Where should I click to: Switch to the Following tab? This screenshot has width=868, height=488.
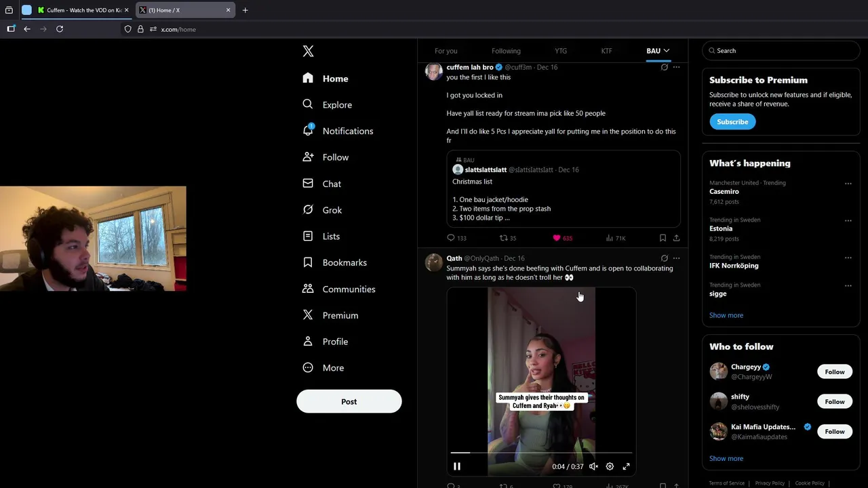coord(506,51)
